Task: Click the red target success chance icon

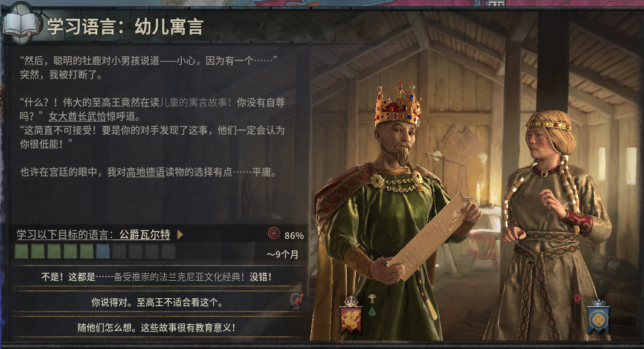Action: [274, 233]
